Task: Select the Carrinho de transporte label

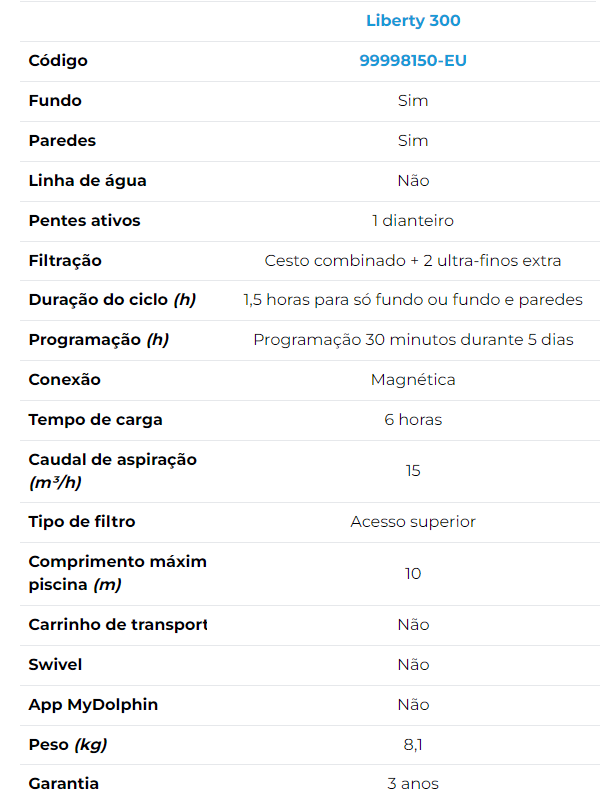Action: (117, 625)
